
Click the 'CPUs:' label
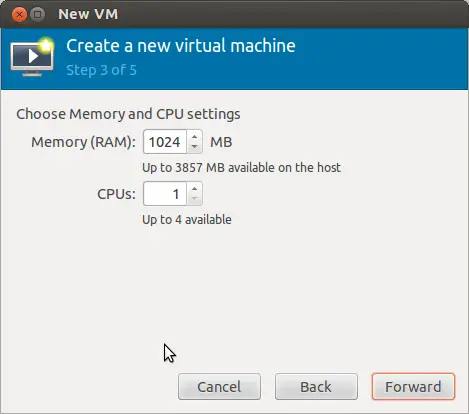pos(117,194)
